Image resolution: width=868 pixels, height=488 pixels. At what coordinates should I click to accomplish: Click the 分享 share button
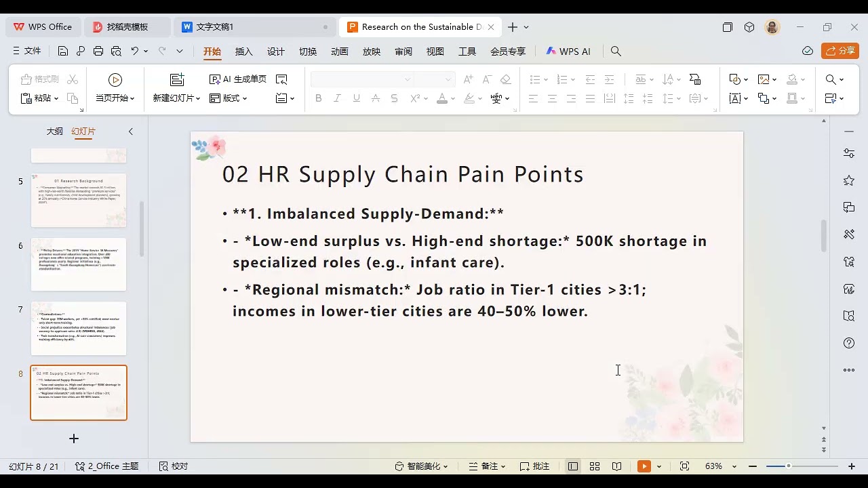pyautogui.click(x=840, y=51)
